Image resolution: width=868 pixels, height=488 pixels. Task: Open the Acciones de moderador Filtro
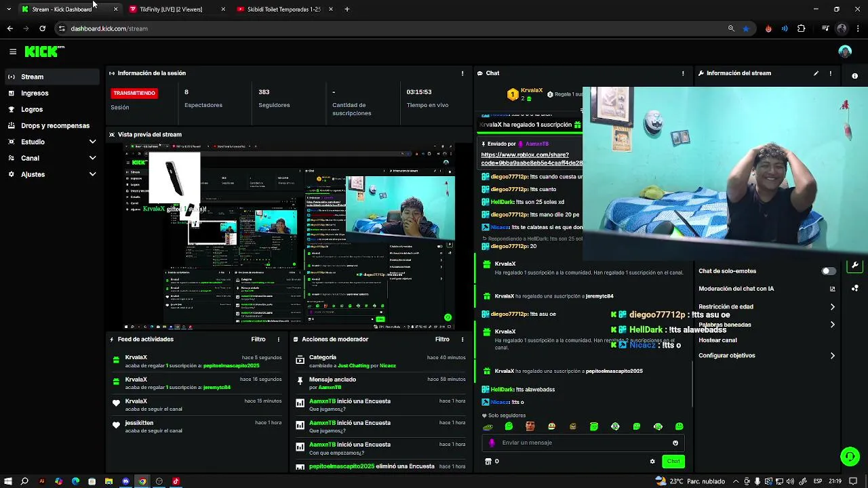pyautogui.click(x=442, y=339)
